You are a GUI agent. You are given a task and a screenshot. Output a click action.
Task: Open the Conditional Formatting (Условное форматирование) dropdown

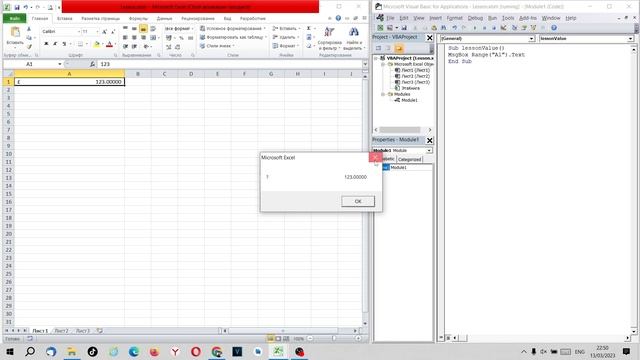pyautogui.click(x=233, y=29)
